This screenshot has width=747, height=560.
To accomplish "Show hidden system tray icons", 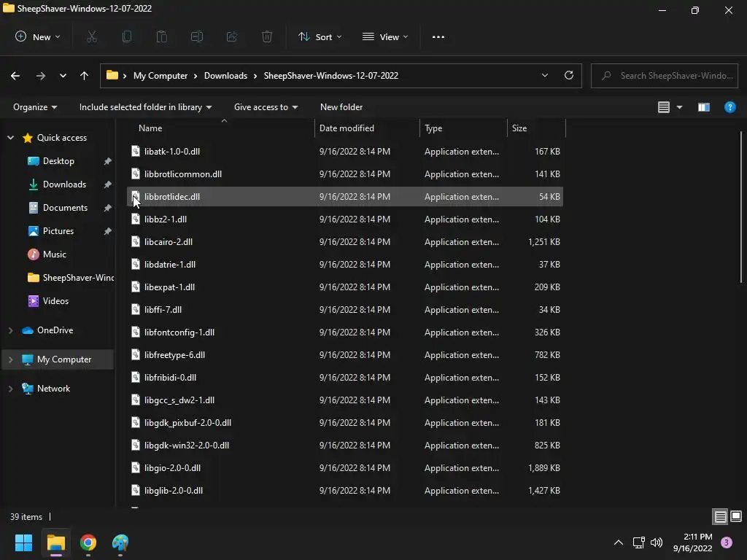I will coord(619,542).
